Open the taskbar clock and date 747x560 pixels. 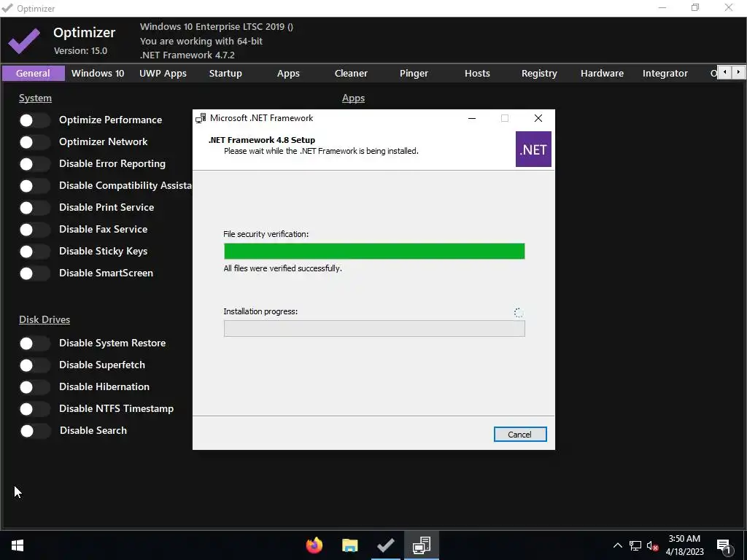(x=684, y=545)
